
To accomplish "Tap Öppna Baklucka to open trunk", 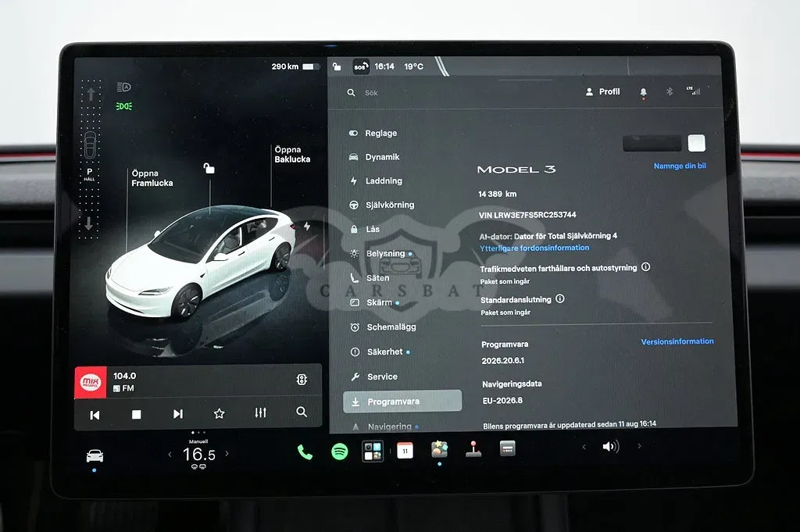I will click(x=292, y=154).
